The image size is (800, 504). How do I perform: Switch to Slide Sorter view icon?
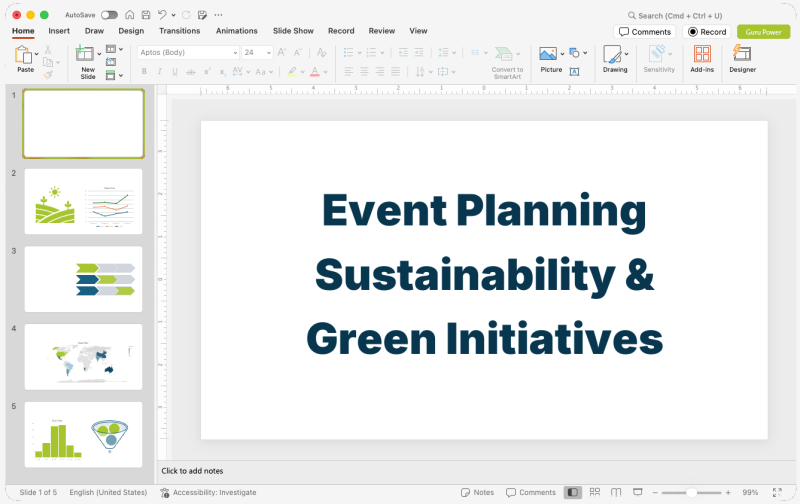[595, 492]
